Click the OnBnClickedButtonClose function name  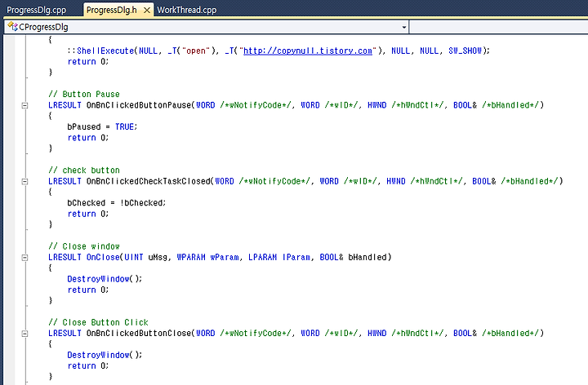[139, 334]
